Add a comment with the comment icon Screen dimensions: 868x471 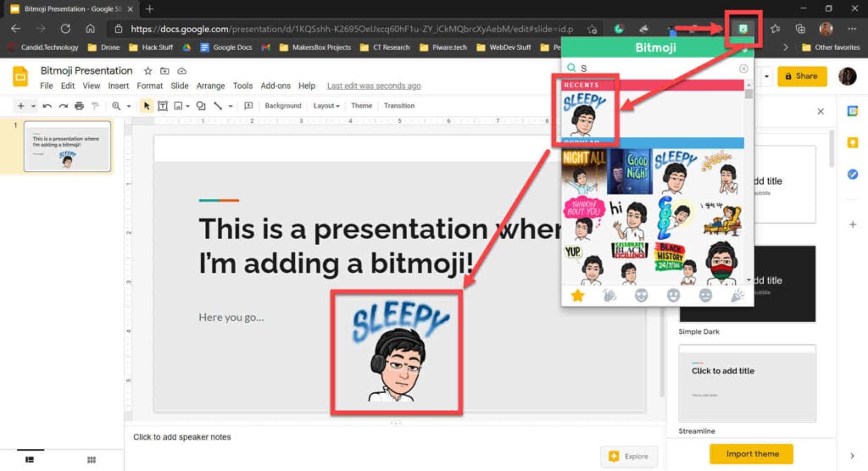(x=248, y=106)
